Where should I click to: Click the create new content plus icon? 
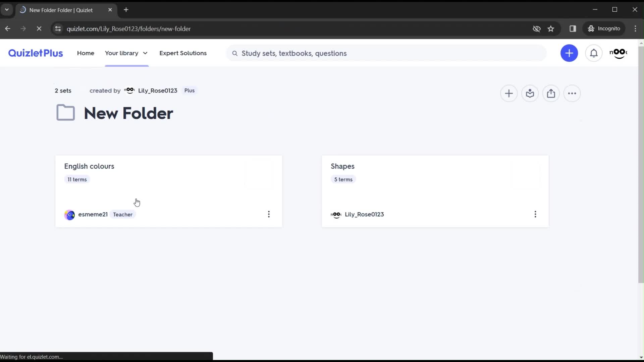coord(570,53)
